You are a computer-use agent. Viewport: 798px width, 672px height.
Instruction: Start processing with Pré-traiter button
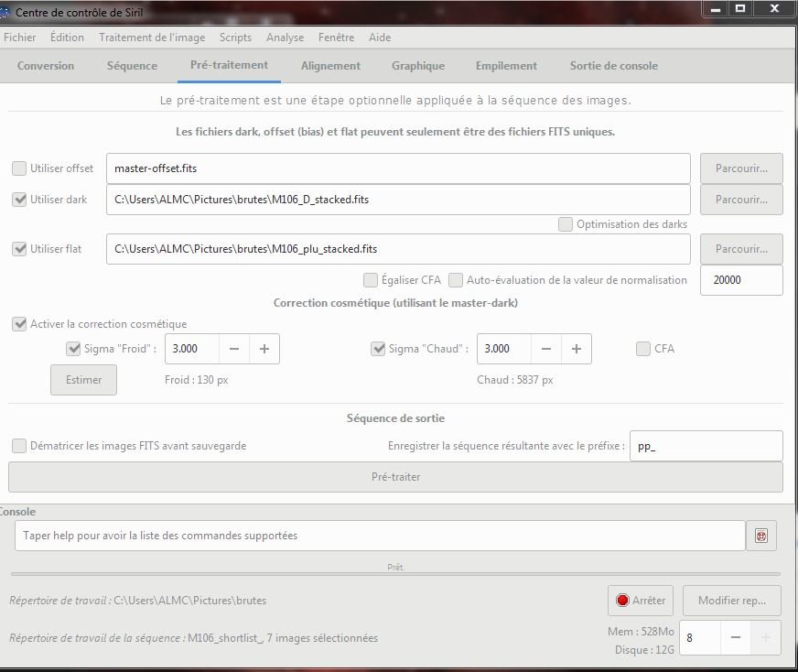pos(395,477)
